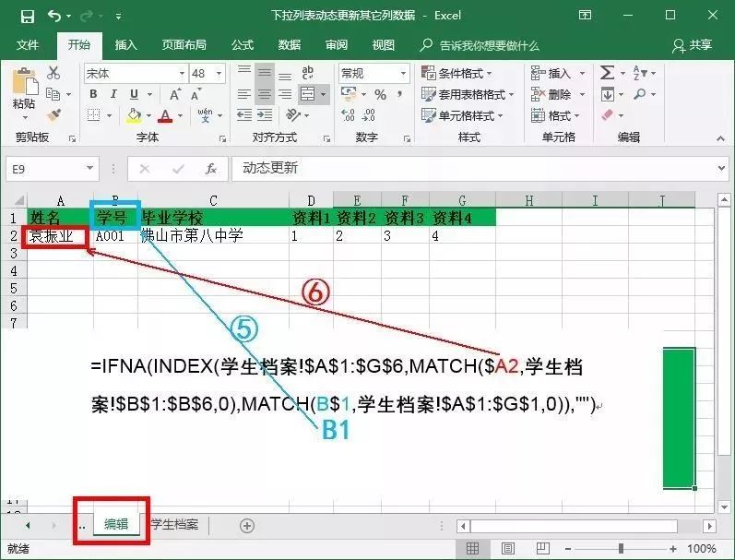
Task: Open the 文件 file menu
Action: [x=27, y=44]
